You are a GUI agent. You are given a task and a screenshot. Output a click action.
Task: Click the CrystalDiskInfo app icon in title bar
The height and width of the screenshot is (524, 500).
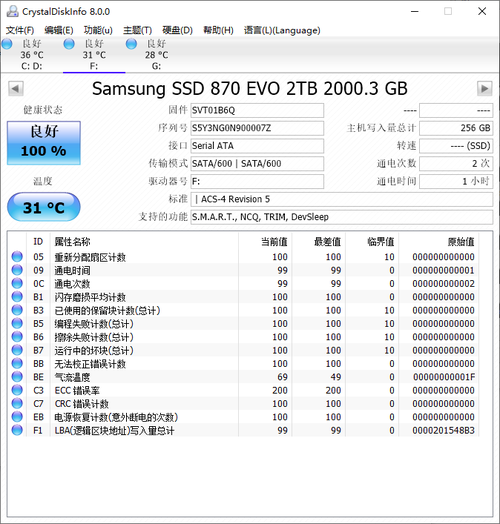click(x=13, y=11)
